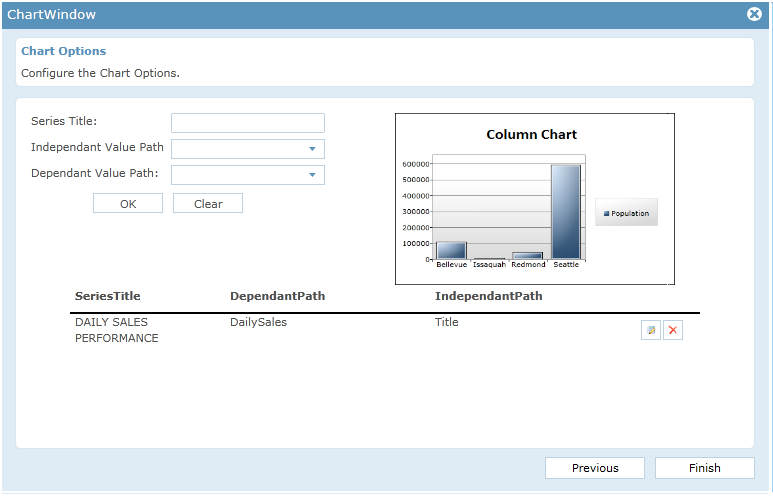Click into the Series Title field
The width and height of the screenshot is (773, 496).
[247, 123]
